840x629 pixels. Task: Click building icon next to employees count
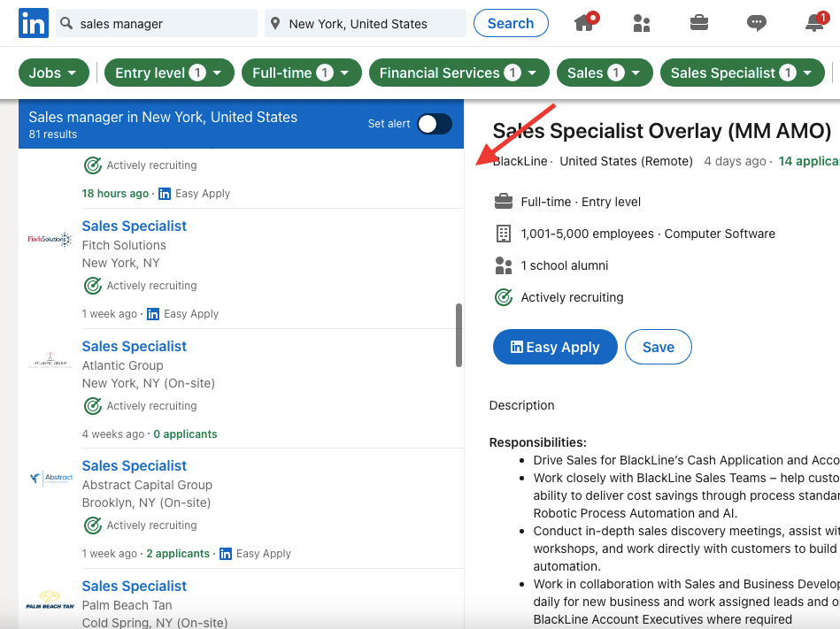[504, 234]
